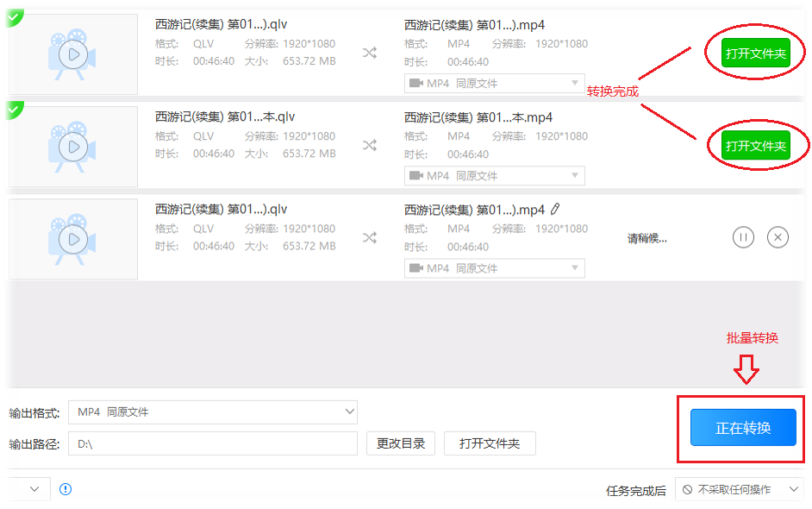
Task: Cancel the third file's conversion with the X button
Action: (777, 237)
